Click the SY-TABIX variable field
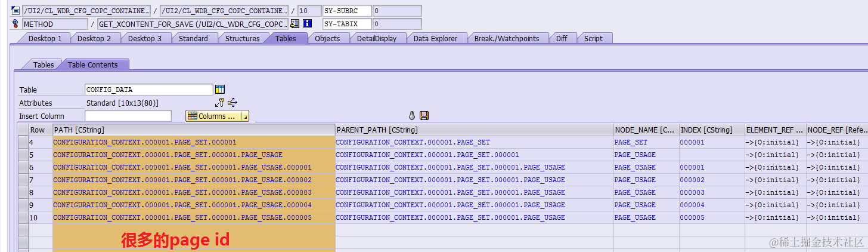The height and width of the screenshot is (252, 868). click(x=347, y=24)
